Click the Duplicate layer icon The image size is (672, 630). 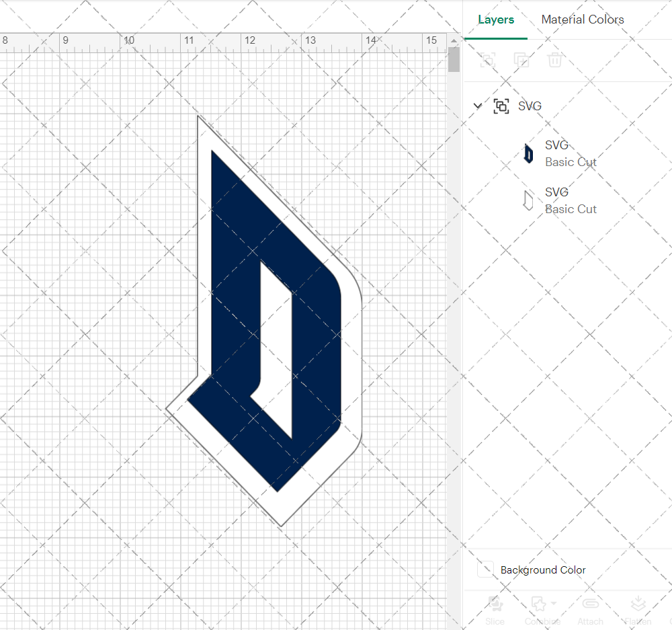(x=521, y=60)
